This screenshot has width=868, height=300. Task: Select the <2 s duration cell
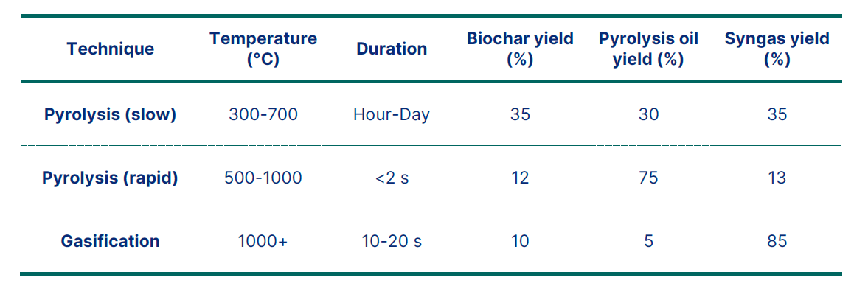point(392,178)
